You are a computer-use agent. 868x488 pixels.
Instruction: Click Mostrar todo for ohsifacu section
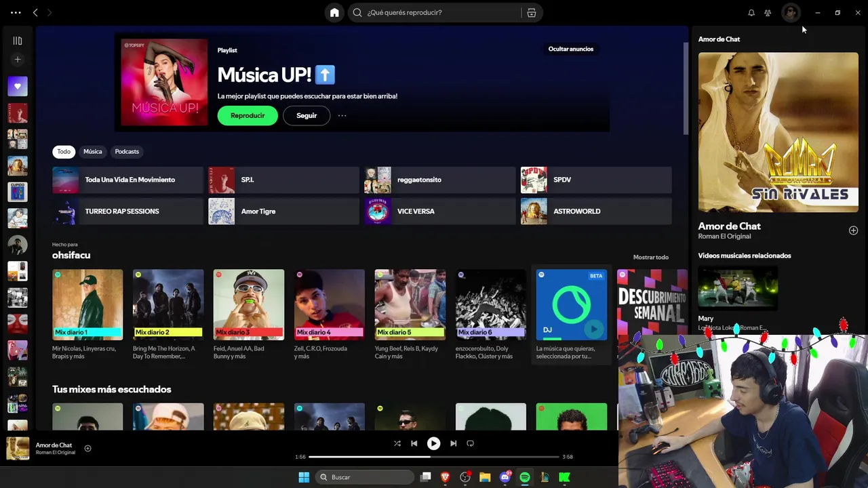pos(651,257)
